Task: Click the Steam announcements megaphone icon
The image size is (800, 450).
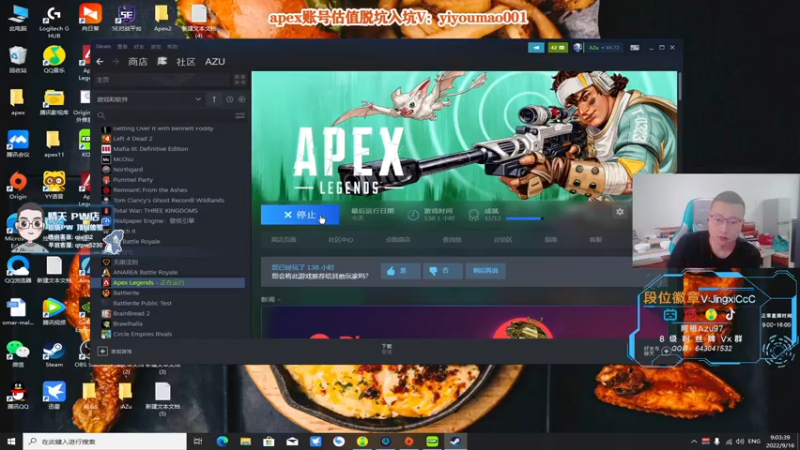Action: click(536, 47)
